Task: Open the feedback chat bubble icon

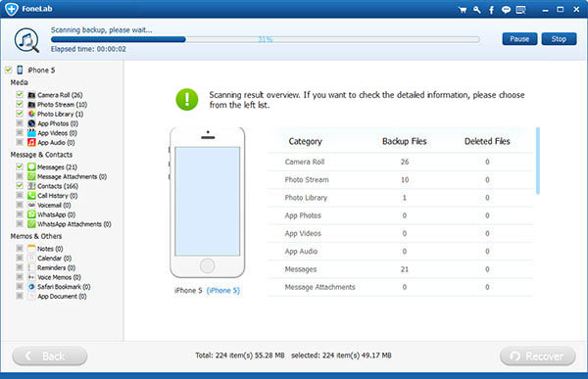Action: [506, 10]
